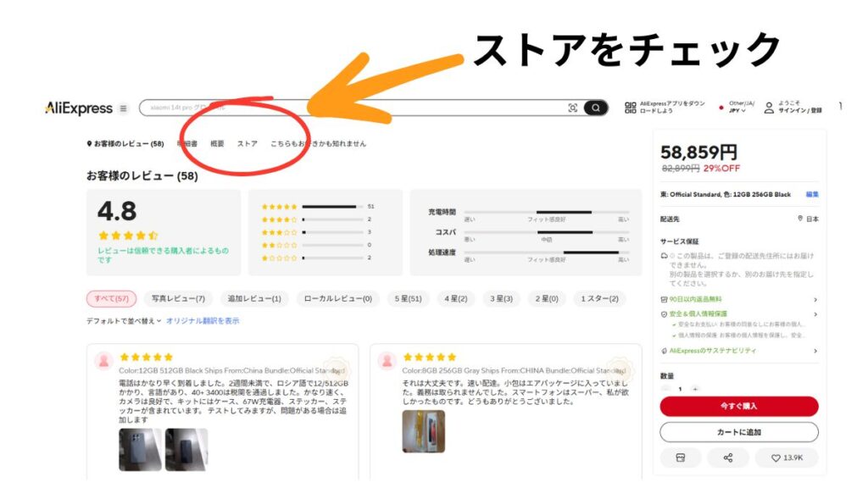Click the QR code app download icon
The height and width of the screenshot is (488, 868).
(x=630, y=108)
